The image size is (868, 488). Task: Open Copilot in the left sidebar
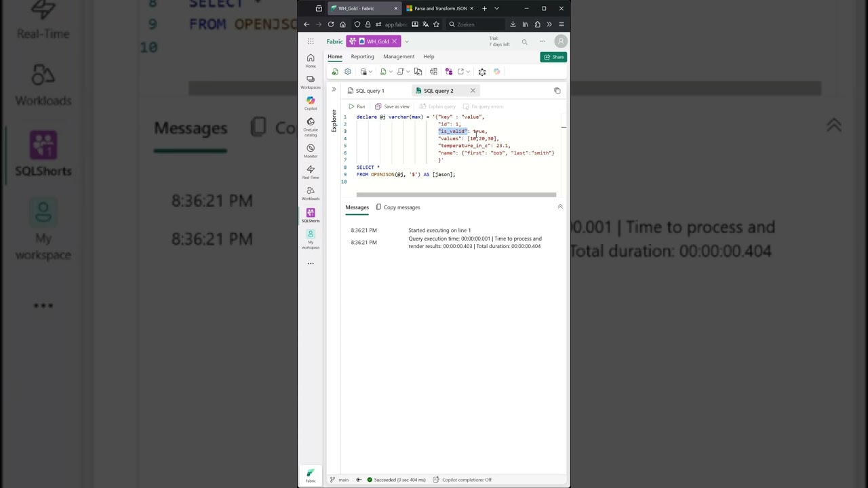click(x=311, y=103)
